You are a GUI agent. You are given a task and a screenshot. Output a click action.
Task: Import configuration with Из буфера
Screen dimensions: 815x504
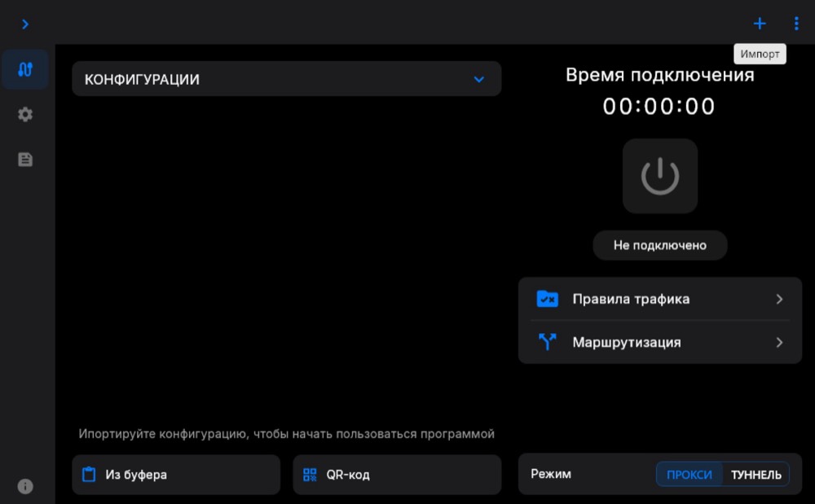coord(176,475)
